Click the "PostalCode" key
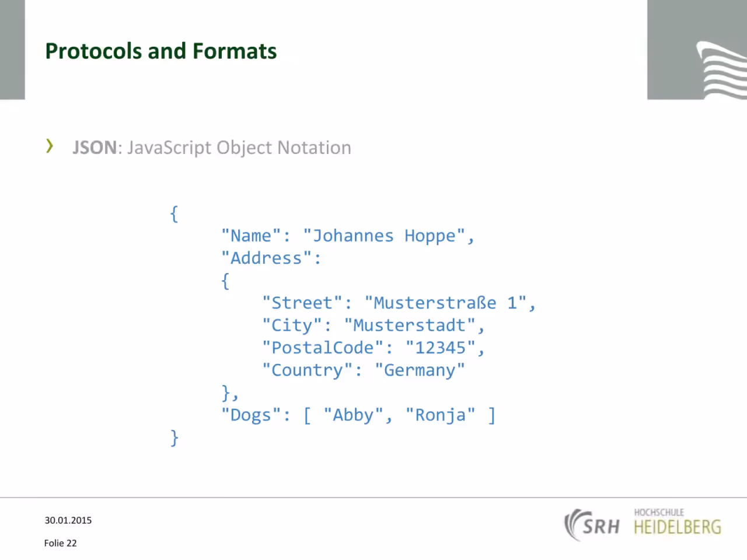The image size is (747, 560). click(x=323, y=348)
